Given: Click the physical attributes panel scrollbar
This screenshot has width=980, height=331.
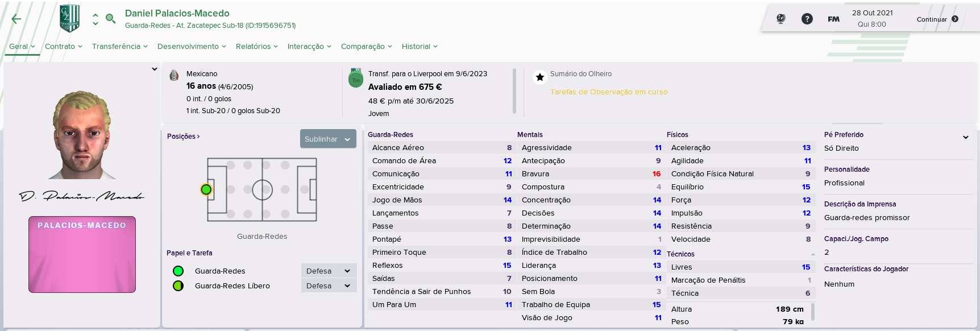Looking at the screenshot, I should click(813, 312).
